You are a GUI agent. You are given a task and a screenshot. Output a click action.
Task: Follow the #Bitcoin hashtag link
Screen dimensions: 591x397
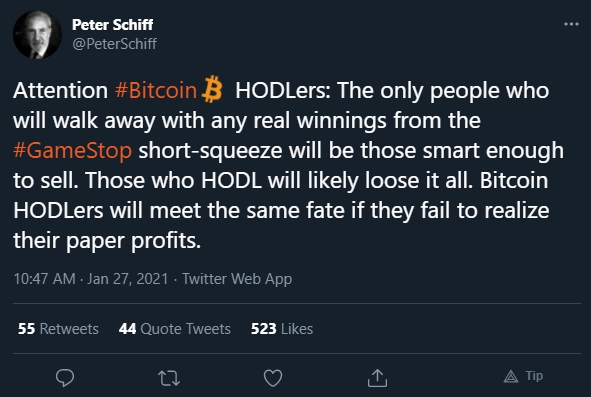point(156,90)
